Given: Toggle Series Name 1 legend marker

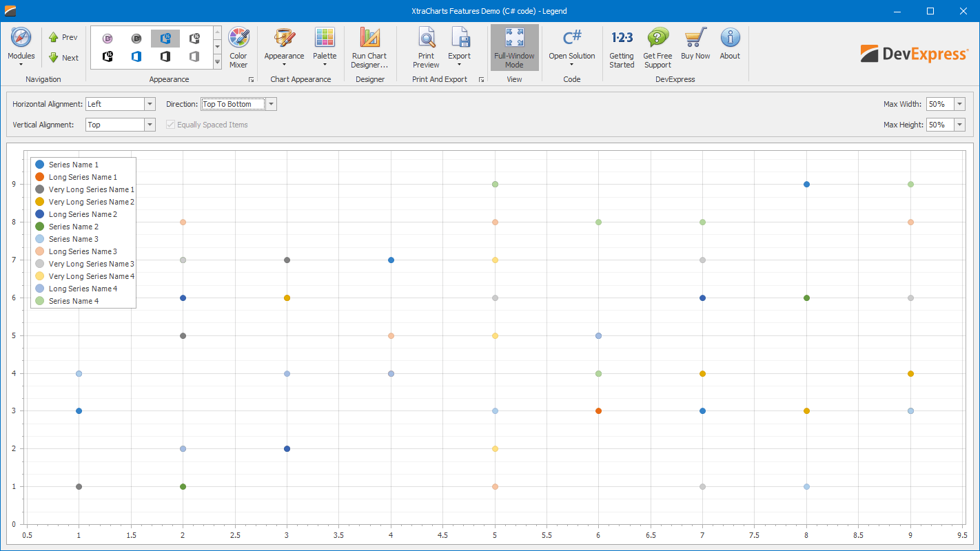Looking at the screenshot, I should pos(40,165).
